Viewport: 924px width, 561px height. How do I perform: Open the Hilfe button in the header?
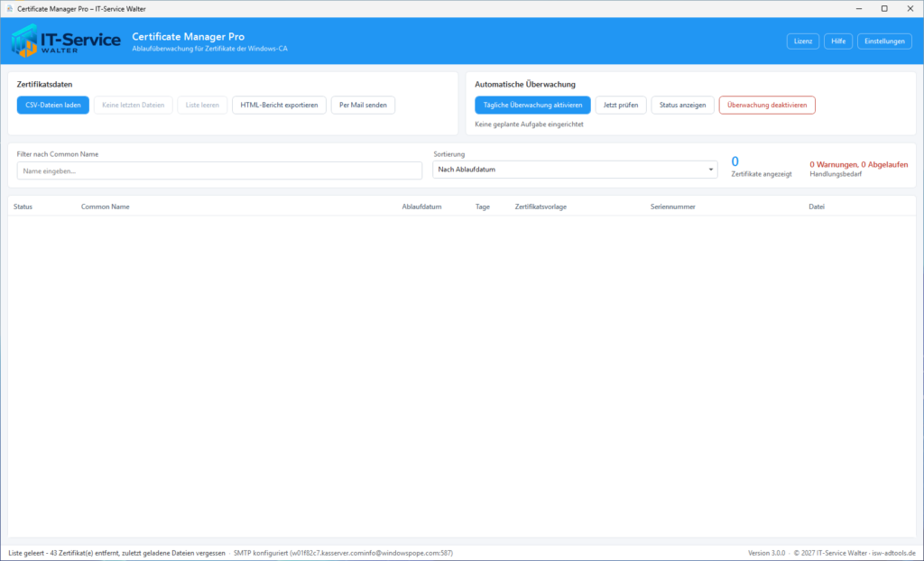pos(838,41)
